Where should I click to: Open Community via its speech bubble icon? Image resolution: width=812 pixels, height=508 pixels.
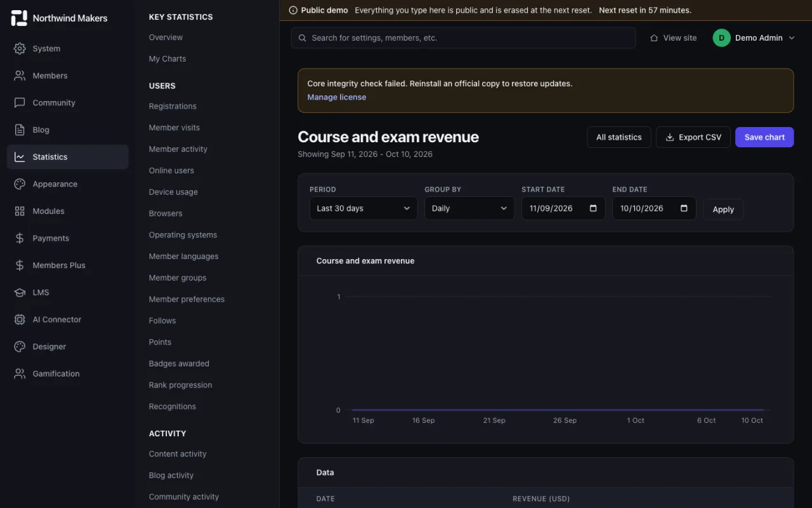click(20, 103)
